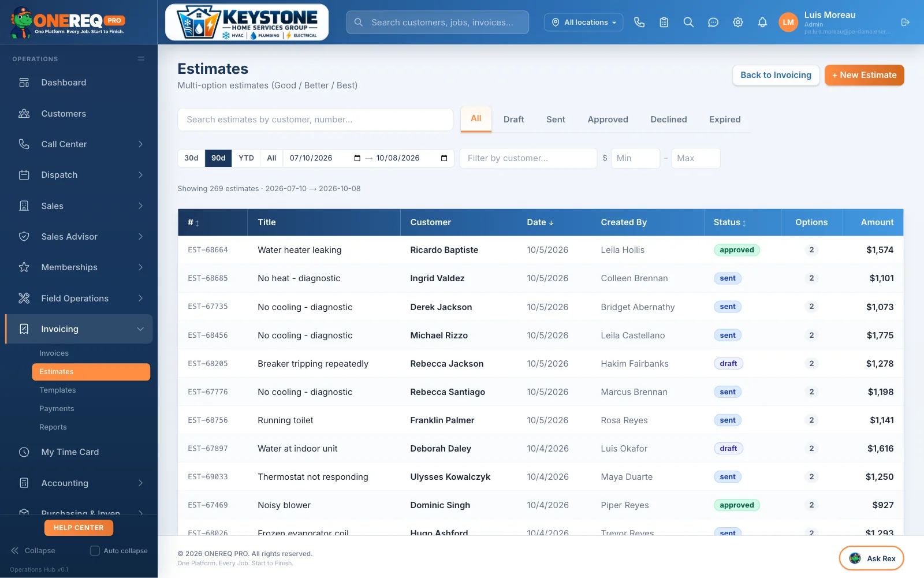Select the 90d range toggle

click(x=218, y=158)
